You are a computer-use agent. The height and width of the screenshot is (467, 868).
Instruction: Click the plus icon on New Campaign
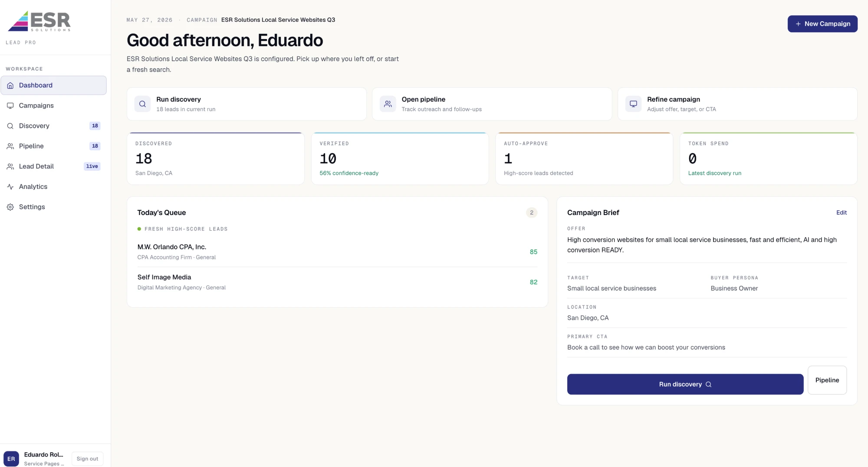pyautogui.click(x=798, y=24)
